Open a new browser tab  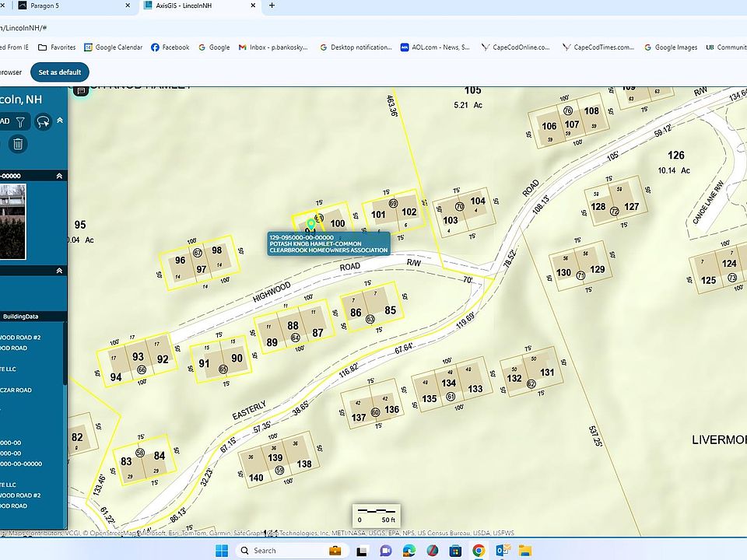(272, 5)
